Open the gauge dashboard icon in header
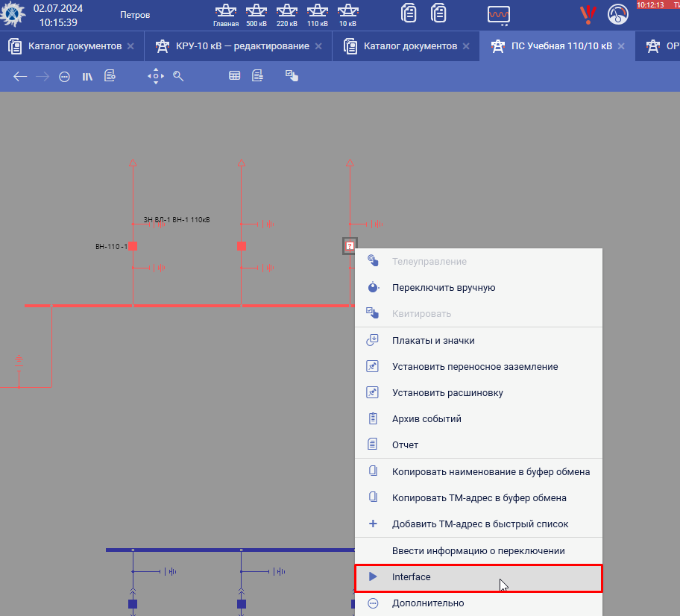The image size is (680, 616). (618, 14)
